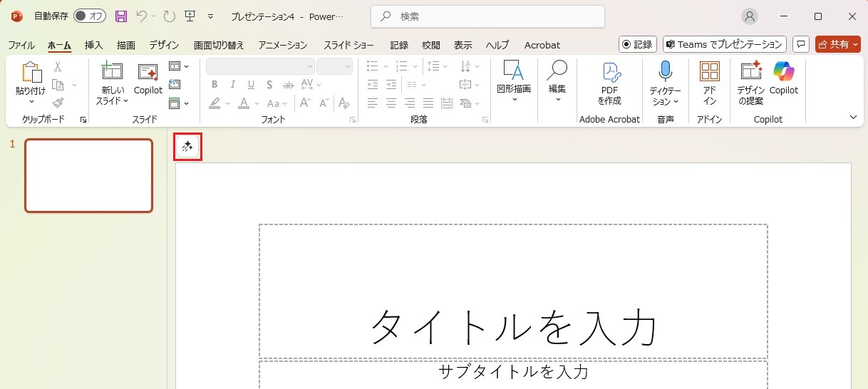Open Designer suggestions (デザインの提案)
This screenshot has width=868, height=389.
click(x=751, y=81)
